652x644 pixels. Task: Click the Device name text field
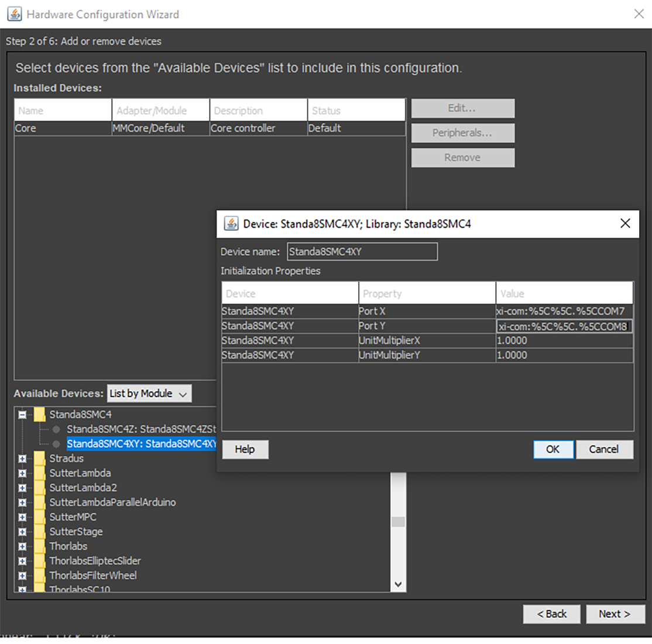tap(362, 252)
